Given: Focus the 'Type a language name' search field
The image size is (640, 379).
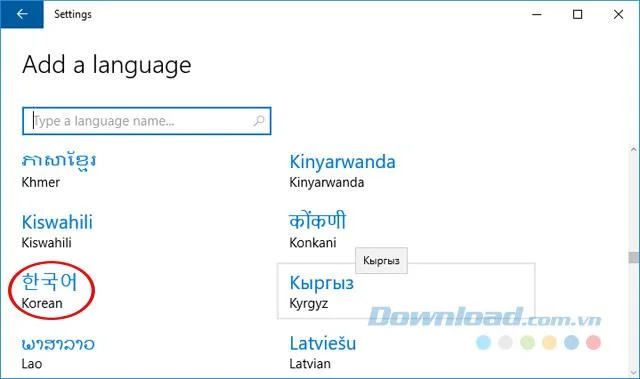Looking at the screenshot, I should (147, 121).
